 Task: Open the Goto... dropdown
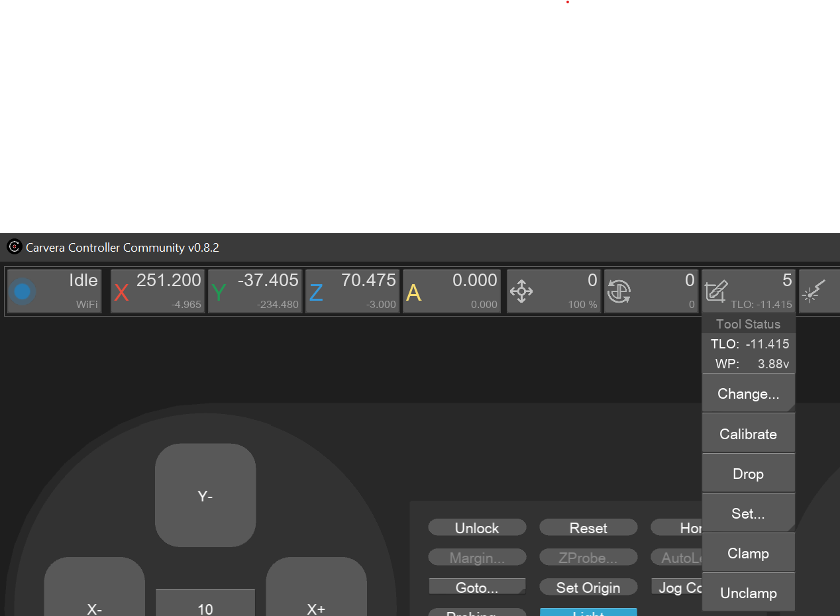point(477,588)
